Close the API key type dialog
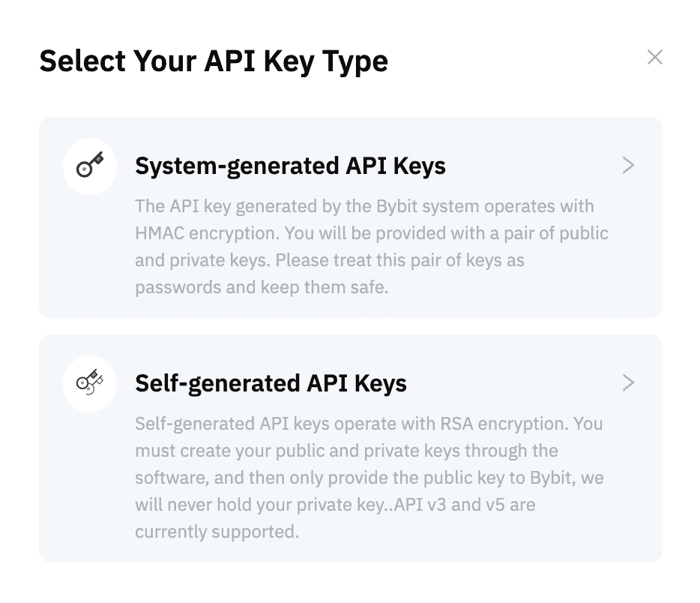Screen dimensions: 700x603 coord(654,58)
